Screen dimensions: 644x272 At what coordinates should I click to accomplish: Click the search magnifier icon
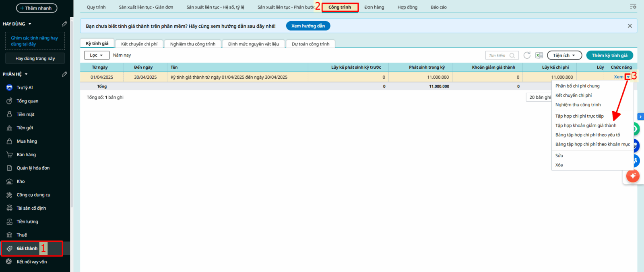coord(512,55)
